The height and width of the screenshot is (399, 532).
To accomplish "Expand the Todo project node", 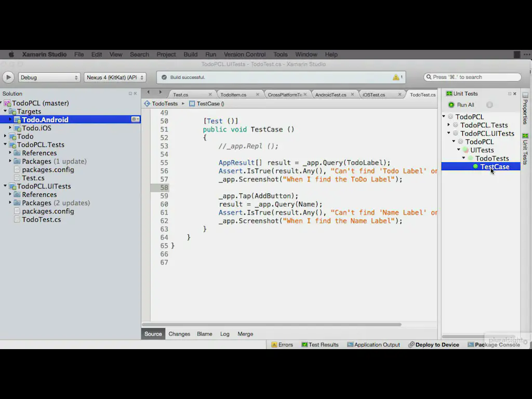I will tap(5, 136).
